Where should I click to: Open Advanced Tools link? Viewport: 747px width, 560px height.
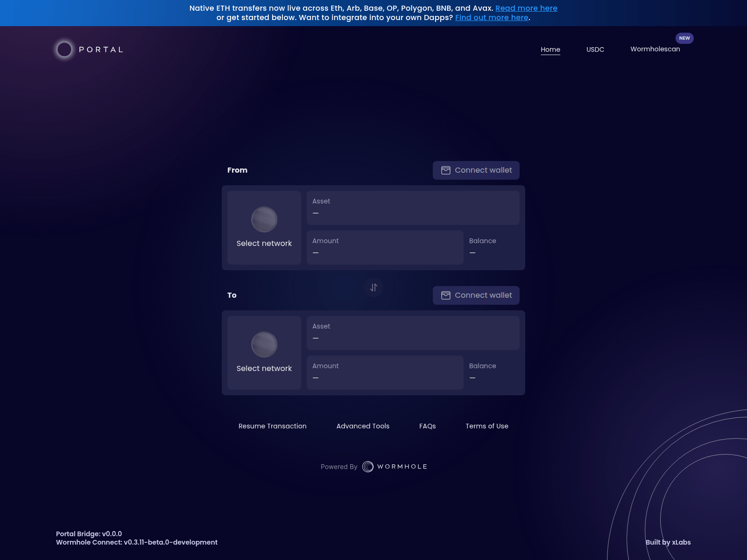(363, 426)
